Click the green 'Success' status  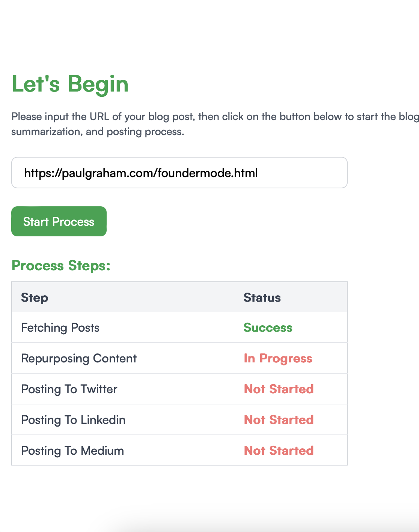268,328
